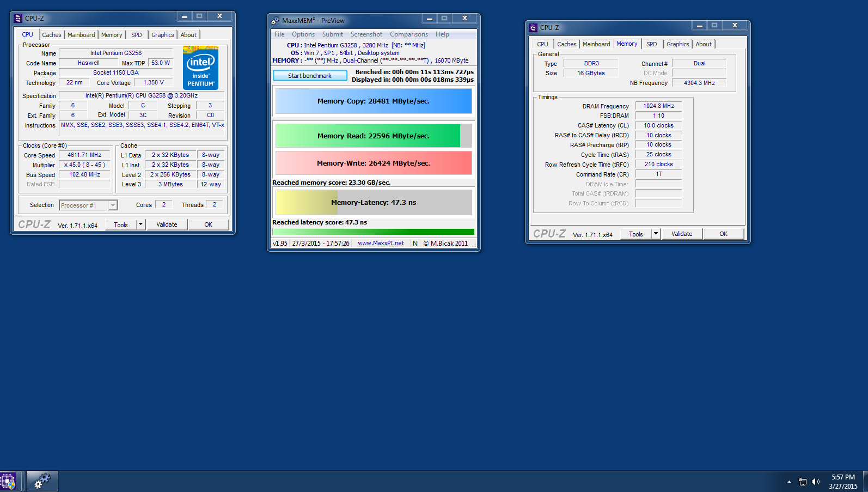
Task: Open Mainboard tab in left CPU-Z
Action: [81, 35]
